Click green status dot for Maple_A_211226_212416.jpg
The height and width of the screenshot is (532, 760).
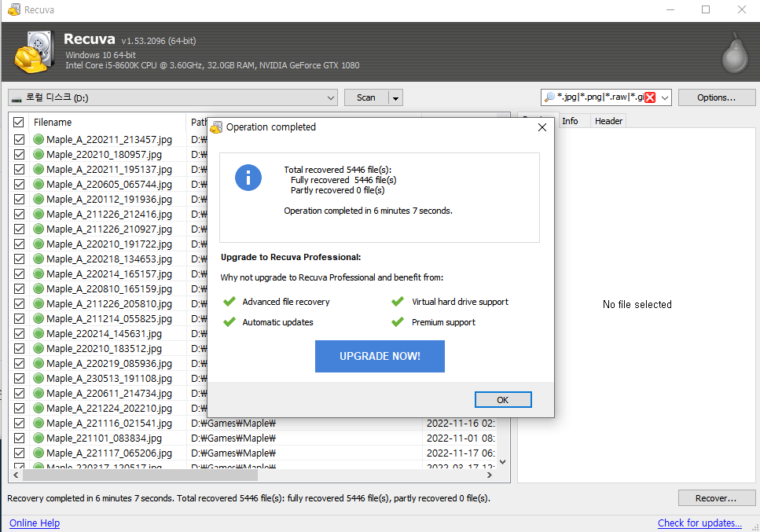pyautogui.click(x=39, y=215)
